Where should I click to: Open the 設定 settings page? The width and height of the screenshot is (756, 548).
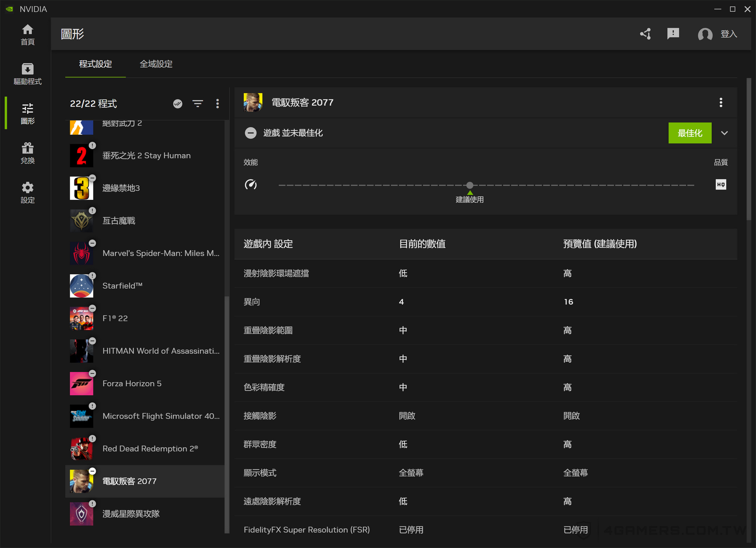(x=28, y=193)
